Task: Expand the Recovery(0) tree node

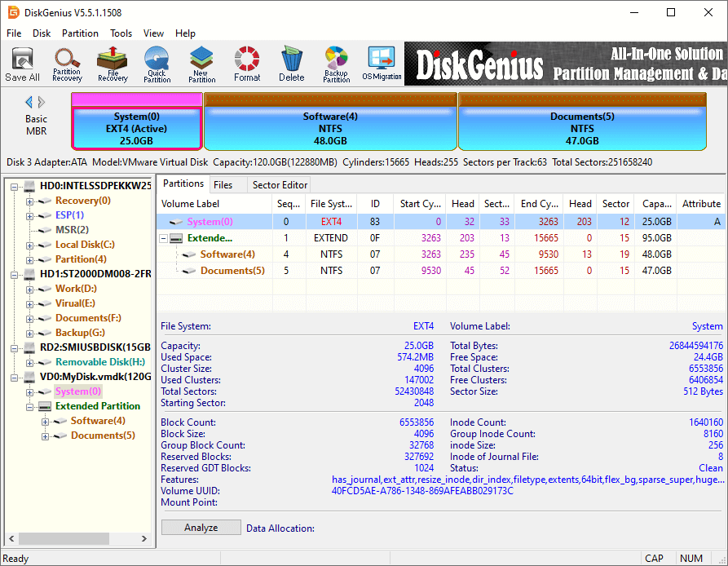Action: click(x=30, y=201)
